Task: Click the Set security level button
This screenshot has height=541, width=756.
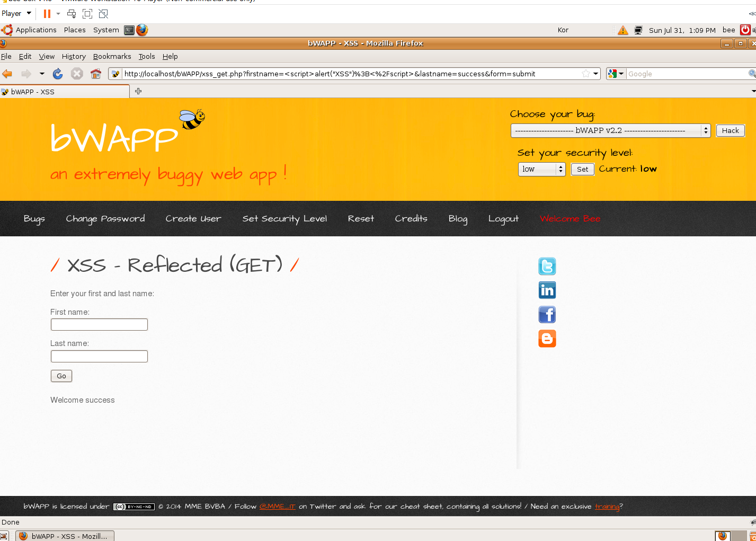Action: (582, 169)
